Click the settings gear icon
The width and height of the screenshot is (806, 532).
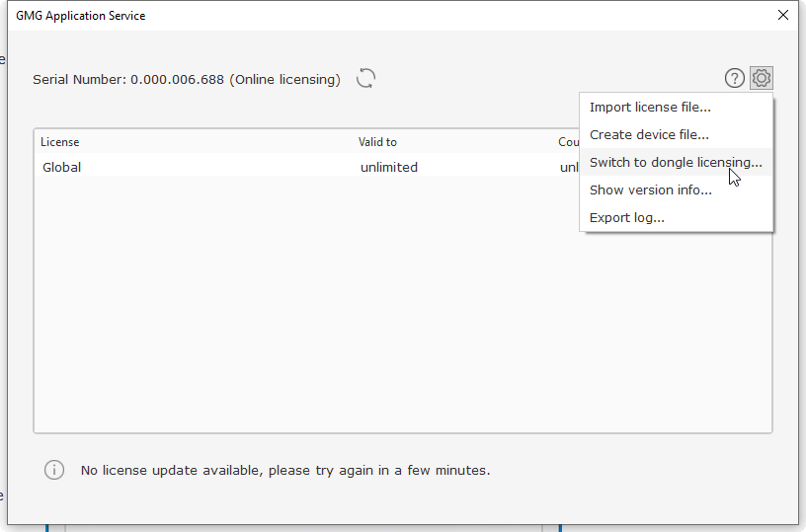pyautogui.click(x=762, y=79)
